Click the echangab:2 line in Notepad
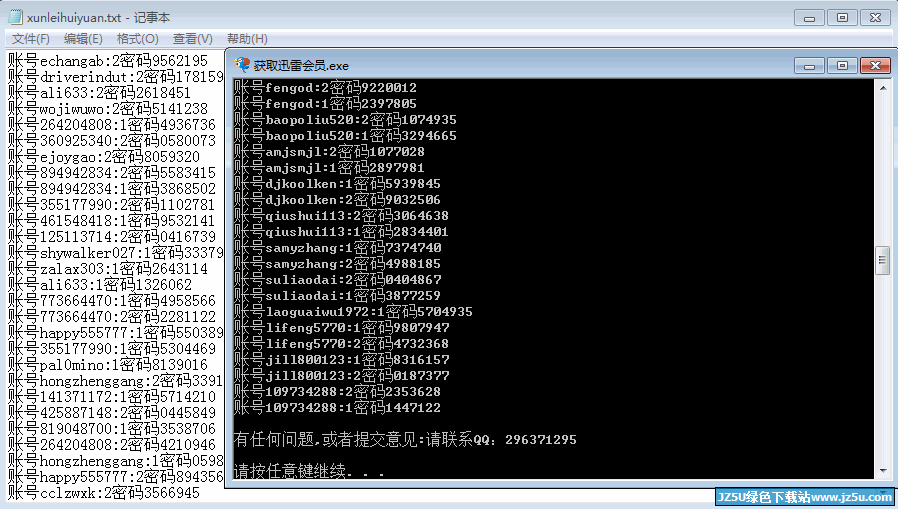The width and height of the screenshot is (898, 509). [x=108, y=61]
